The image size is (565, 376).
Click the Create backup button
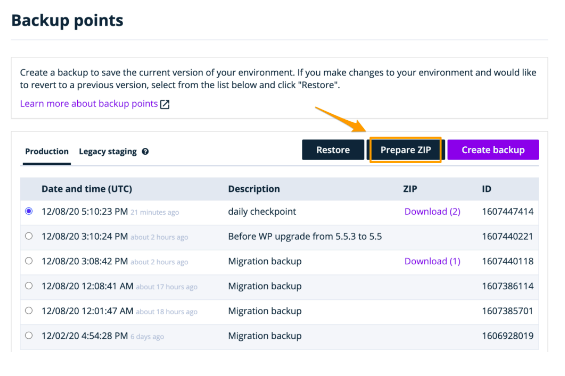point(493,150)
